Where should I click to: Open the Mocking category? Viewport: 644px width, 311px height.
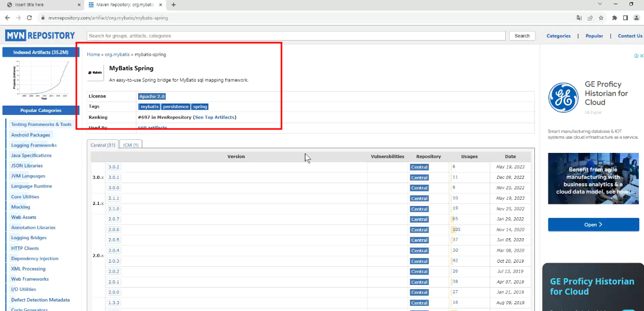21,207
